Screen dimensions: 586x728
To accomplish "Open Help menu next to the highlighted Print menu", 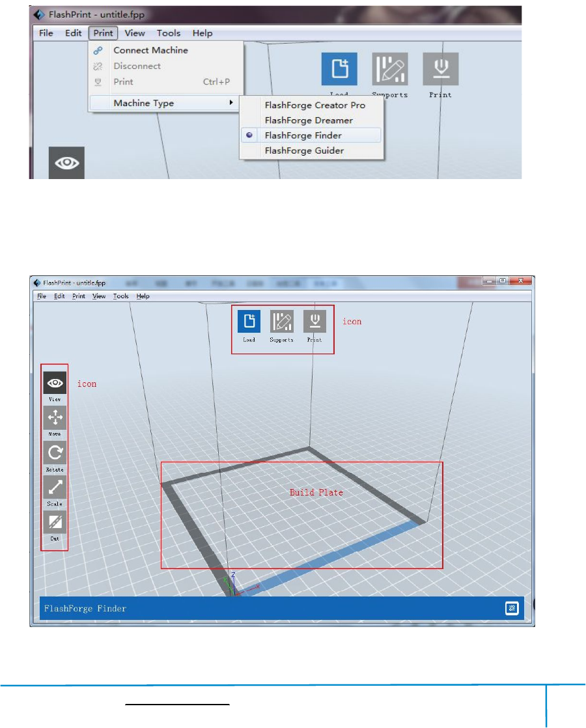I will point(202,33).
